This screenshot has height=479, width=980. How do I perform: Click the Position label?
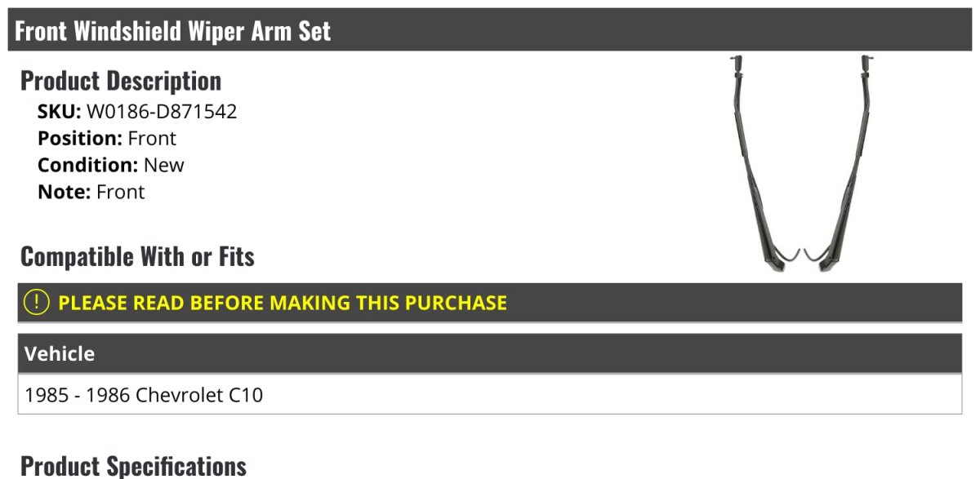pyautogui.click(x=80, y=139)
